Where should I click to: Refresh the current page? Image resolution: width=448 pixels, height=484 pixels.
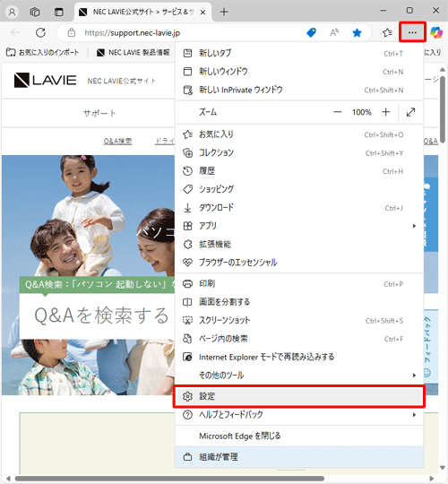pyautogui.click(x=40, y=32)
